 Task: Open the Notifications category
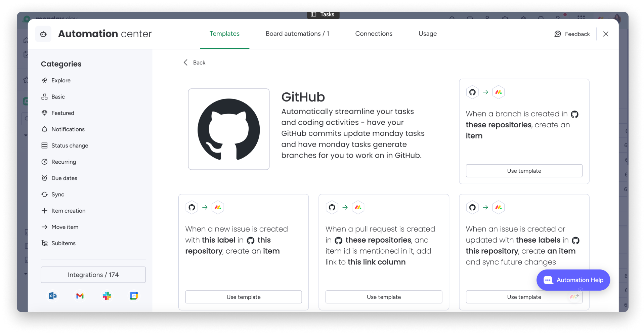pyautogui.click(x=63, y=129)
